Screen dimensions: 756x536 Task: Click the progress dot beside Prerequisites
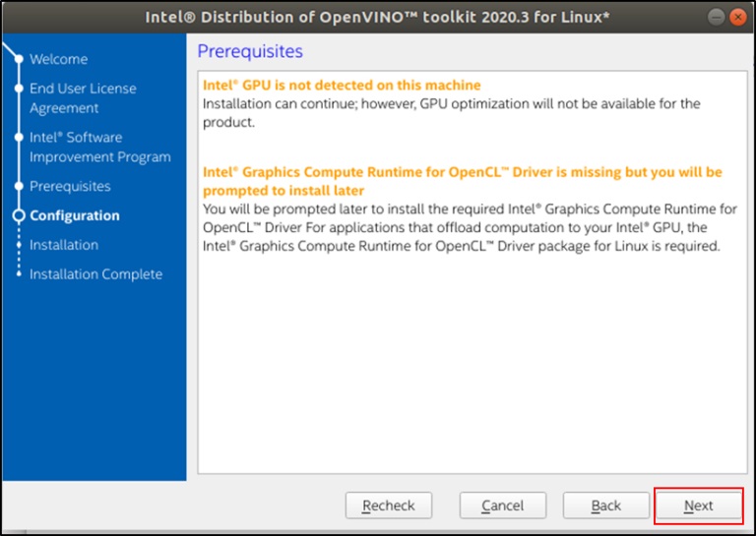(19, 187)
